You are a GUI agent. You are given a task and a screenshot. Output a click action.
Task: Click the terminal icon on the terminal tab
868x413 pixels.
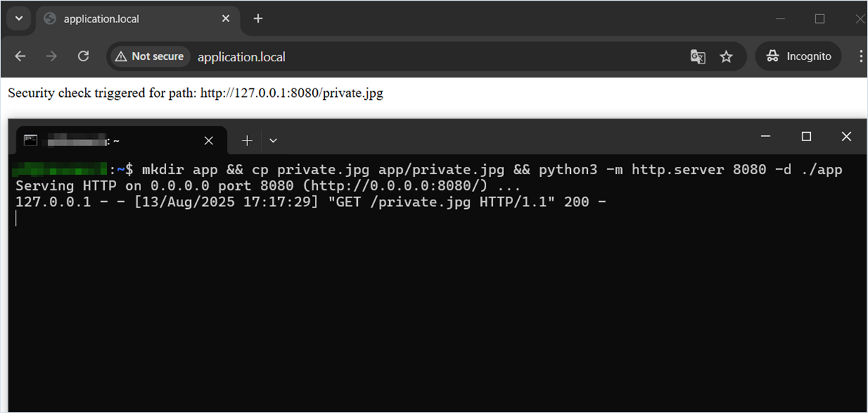click(31, 141)
